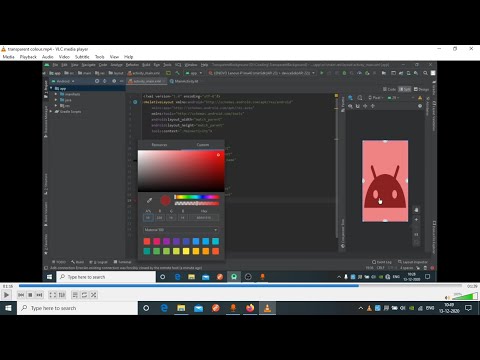Open Microsoft Edge from taskbar
Screen dimensions: 480x360
(x=164, y=308)
